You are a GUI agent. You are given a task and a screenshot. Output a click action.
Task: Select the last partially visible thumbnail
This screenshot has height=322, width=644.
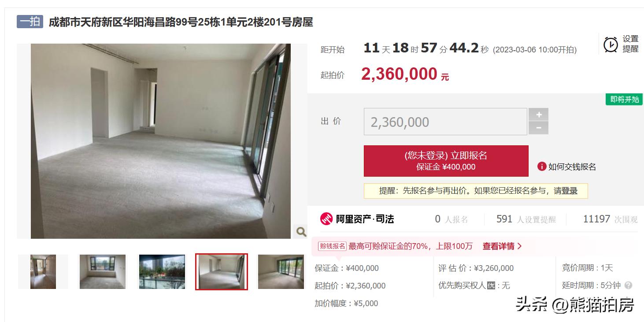(x=281, y=272)
